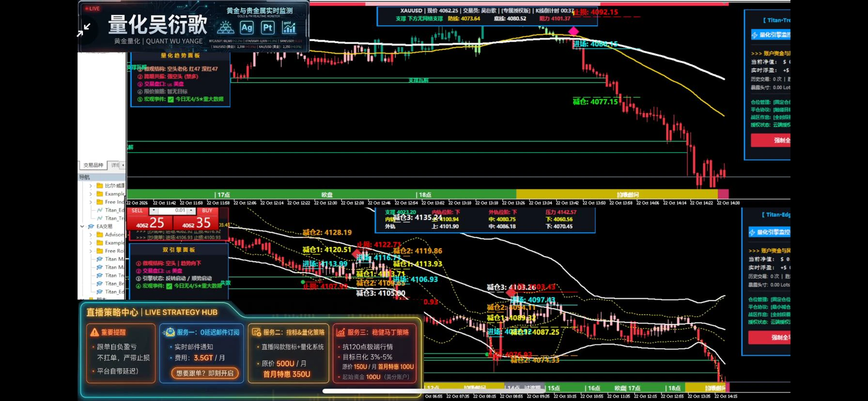Viewport: 868px width, 401px height.
Task: Switch to the 交易品种 tab
Action: [x=93, y=165]
